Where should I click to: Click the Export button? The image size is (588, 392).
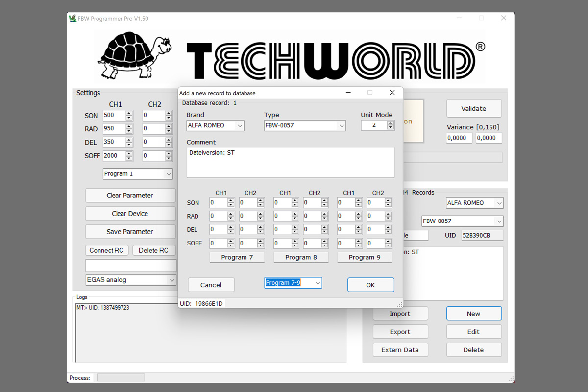coord(400,332)
